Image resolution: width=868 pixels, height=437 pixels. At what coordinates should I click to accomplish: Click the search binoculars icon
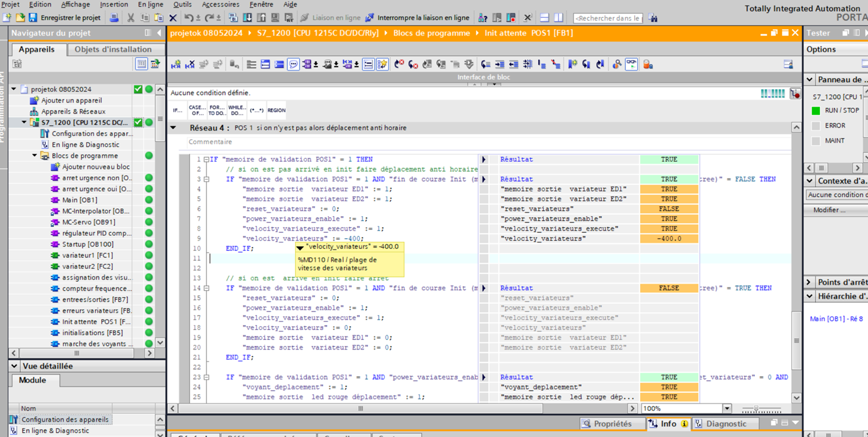pos(653,18)
